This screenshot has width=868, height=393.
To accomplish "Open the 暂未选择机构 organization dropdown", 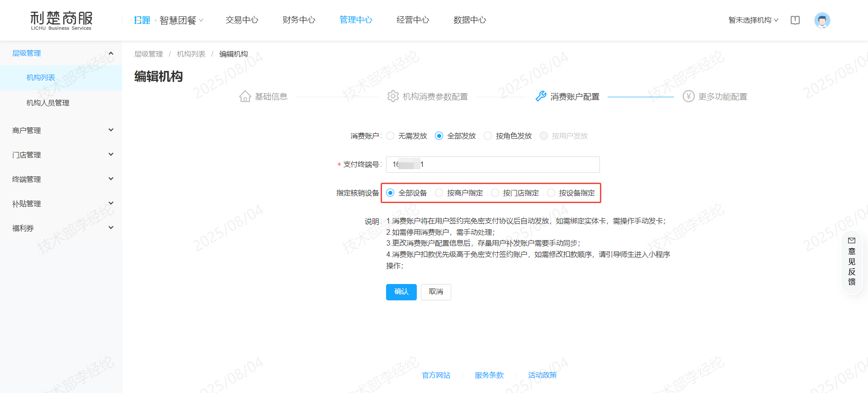I will click(753, 20).
